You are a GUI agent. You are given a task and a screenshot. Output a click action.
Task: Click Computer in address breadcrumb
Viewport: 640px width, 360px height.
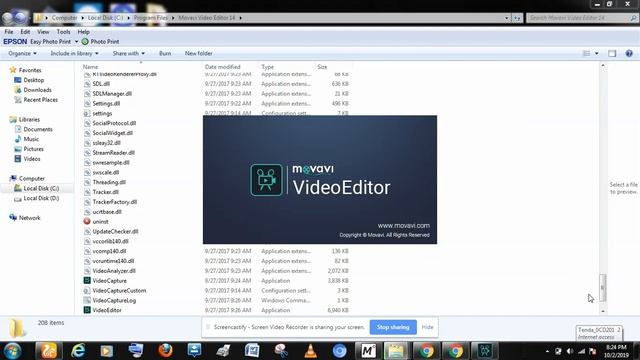(x=64, y=18)
